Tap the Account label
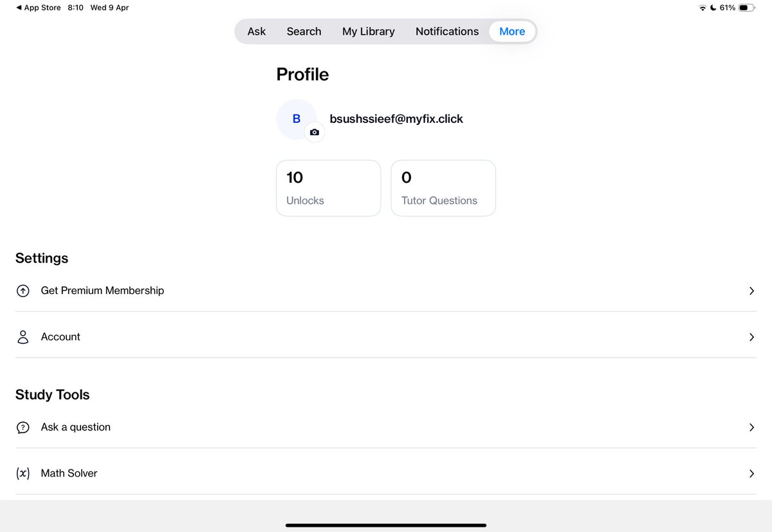This screenshot has height=532, width=772. (x=60, y=337)
